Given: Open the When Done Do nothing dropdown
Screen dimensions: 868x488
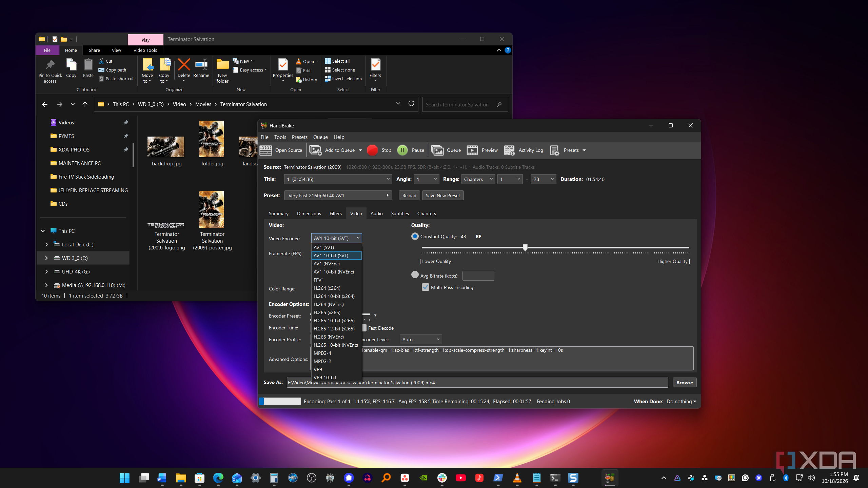Looking at the screenshot, I should (x=681, y=401).
